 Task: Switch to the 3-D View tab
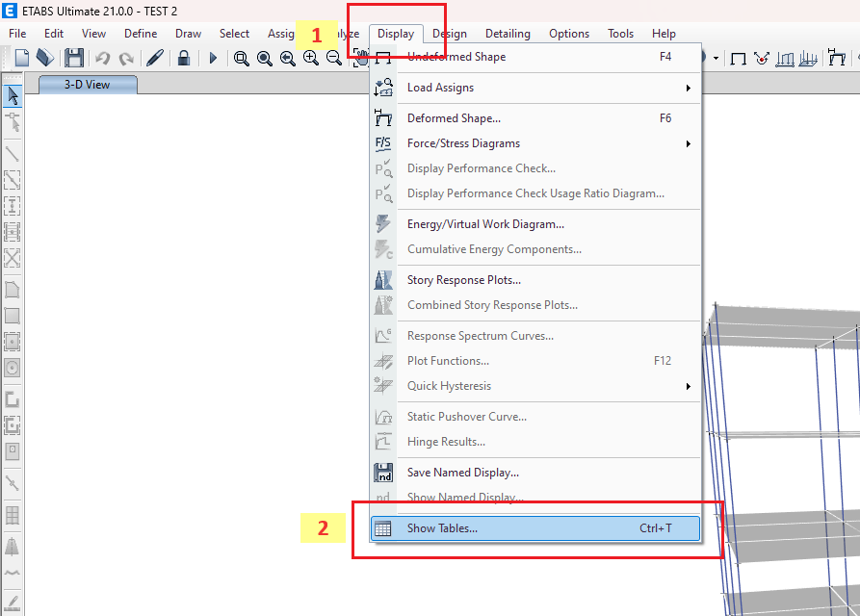tap(88, 85)
